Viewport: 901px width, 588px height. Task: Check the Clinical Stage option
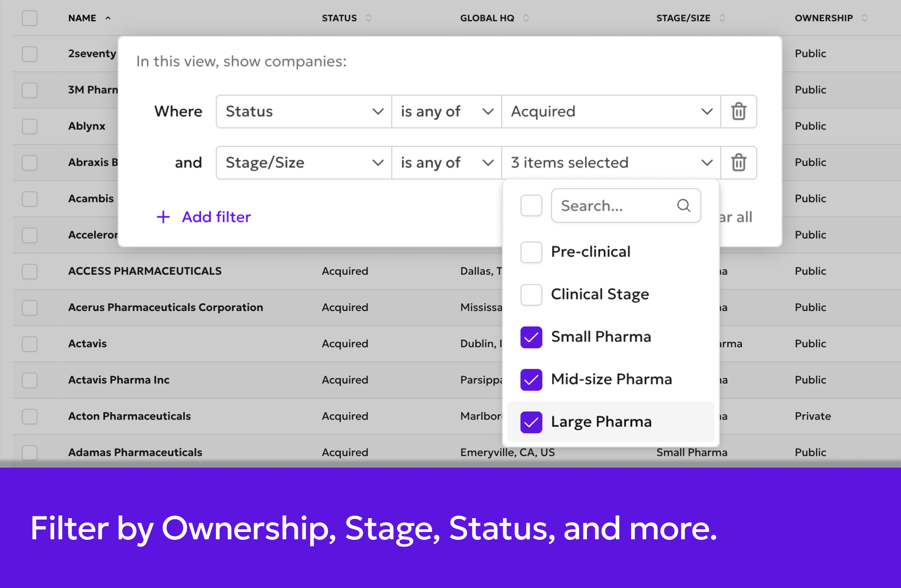click(531, 294)
